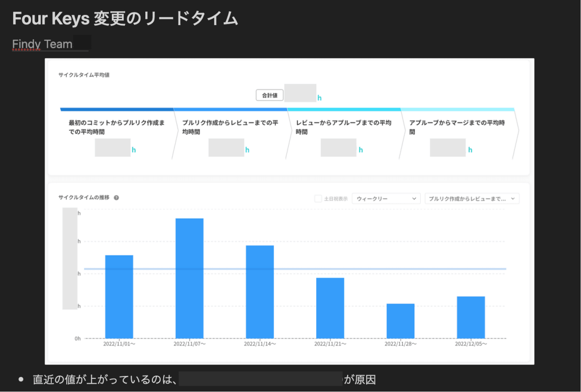Click the bar for week 2022/11/28〜
The image size is (581, 392).
tap(400, 321)
